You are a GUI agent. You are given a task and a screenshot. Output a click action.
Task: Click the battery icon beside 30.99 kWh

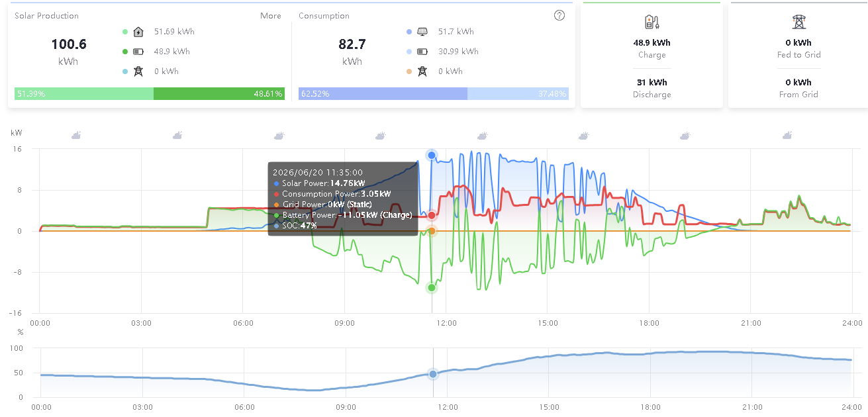(x=422, y=51)
